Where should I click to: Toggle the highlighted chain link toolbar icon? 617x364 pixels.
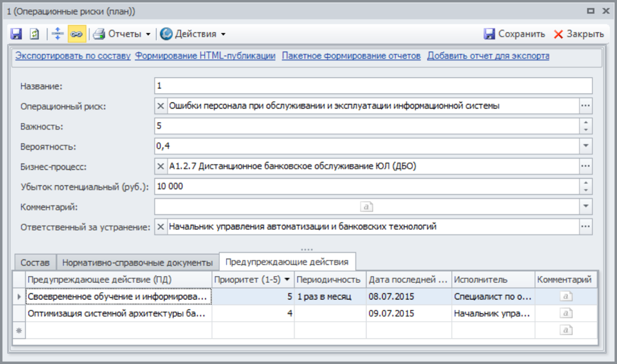[76, 34]
